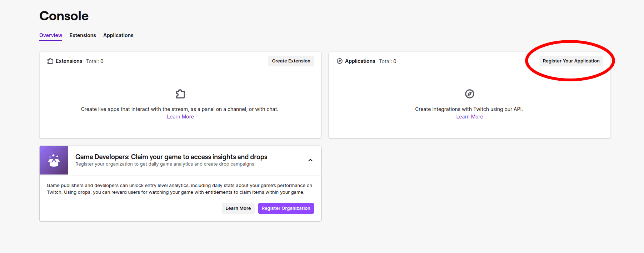This screenshot has width=644, height=253.
Task: Click the Applications card title label
Action: pyautogui.click(x=360, y=61)
